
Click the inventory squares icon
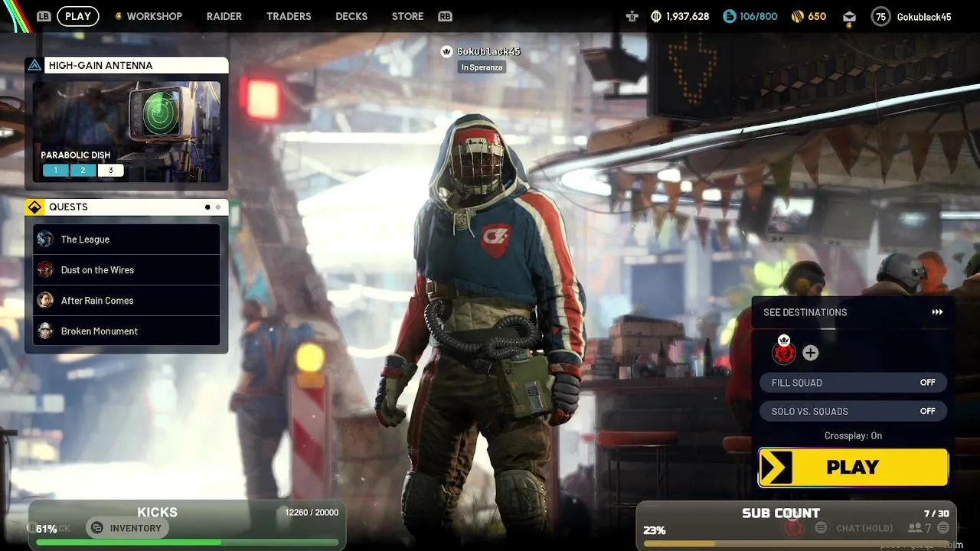[x=97, y=528]
